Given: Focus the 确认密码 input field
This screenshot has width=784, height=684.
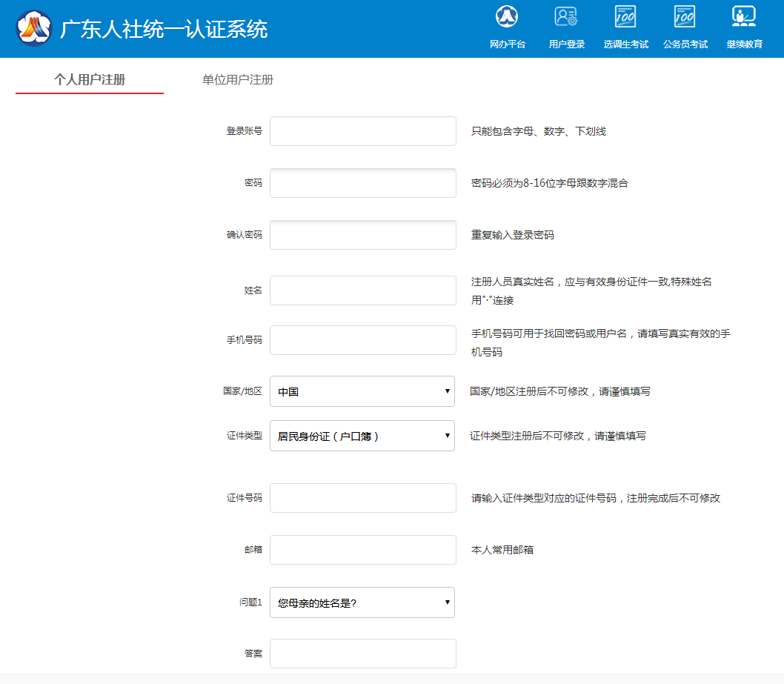Looking at the screenshot, I should [363, 235].
